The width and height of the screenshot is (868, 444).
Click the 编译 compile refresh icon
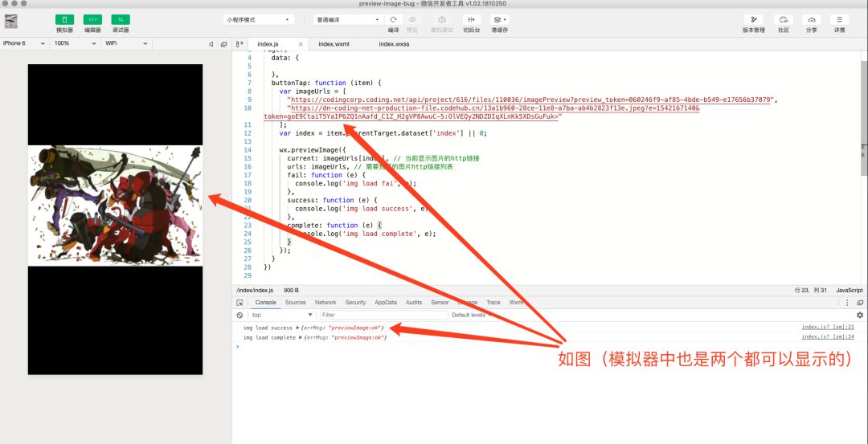pos(394,19)
